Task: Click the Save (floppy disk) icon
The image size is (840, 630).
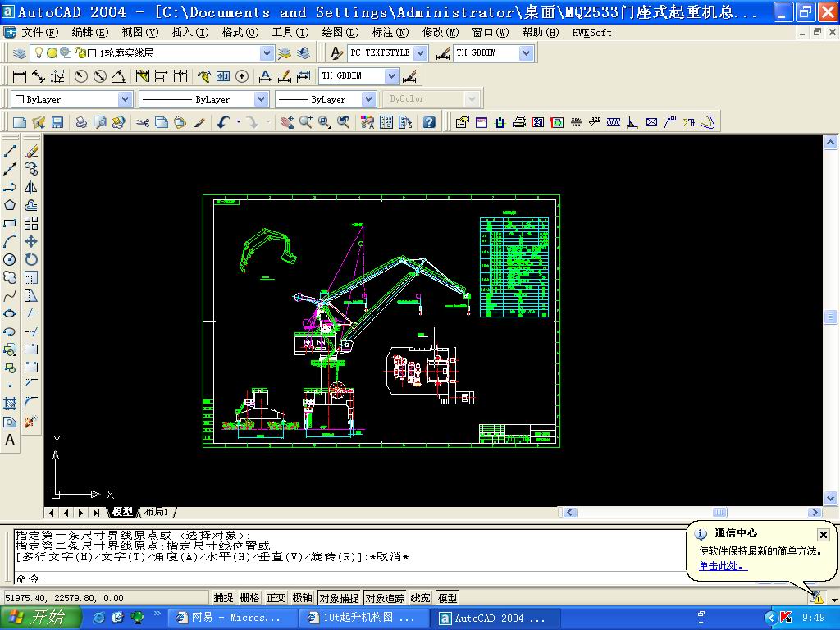Action: click(57, 122)
